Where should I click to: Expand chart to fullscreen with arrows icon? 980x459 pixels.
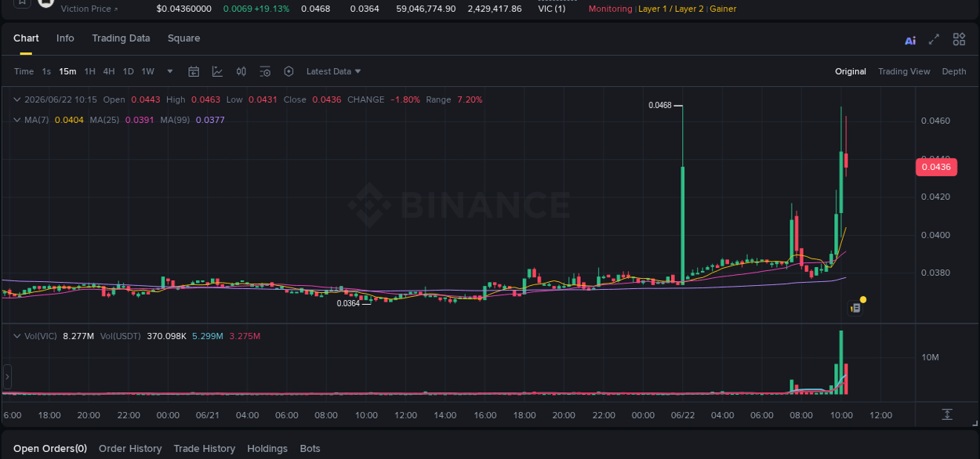(x=934, y=39)
